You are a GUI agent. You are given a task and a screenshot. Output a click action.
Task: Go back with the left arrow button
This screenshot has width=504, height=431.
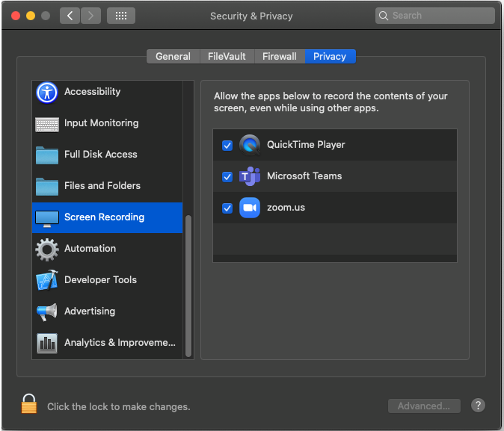(70, 16)
